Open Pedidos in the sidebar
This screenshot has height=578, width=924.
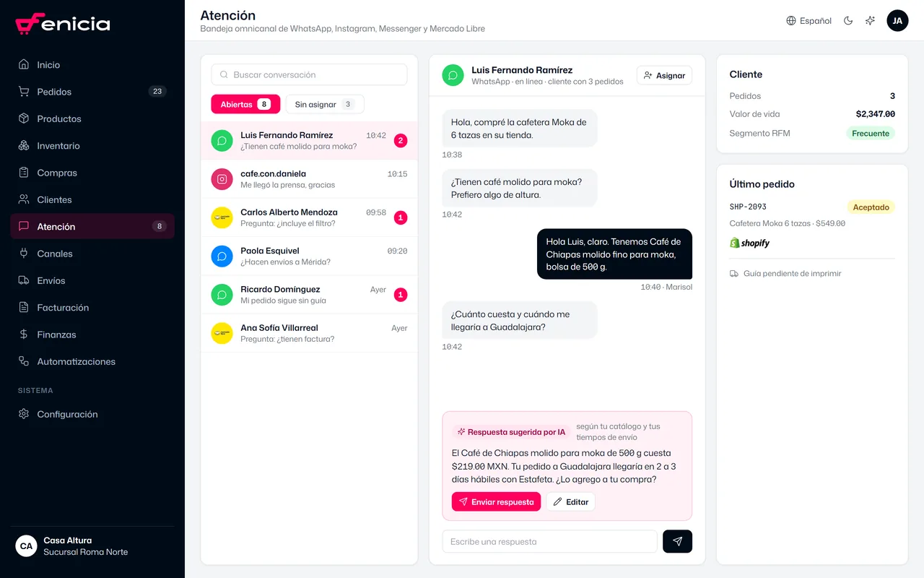pos(92,92)
